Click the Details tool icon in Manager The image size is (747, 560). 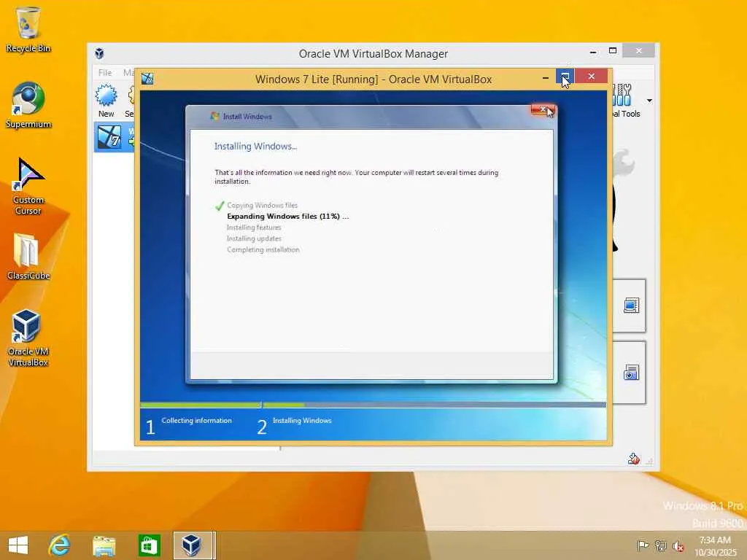coord(631,306)
